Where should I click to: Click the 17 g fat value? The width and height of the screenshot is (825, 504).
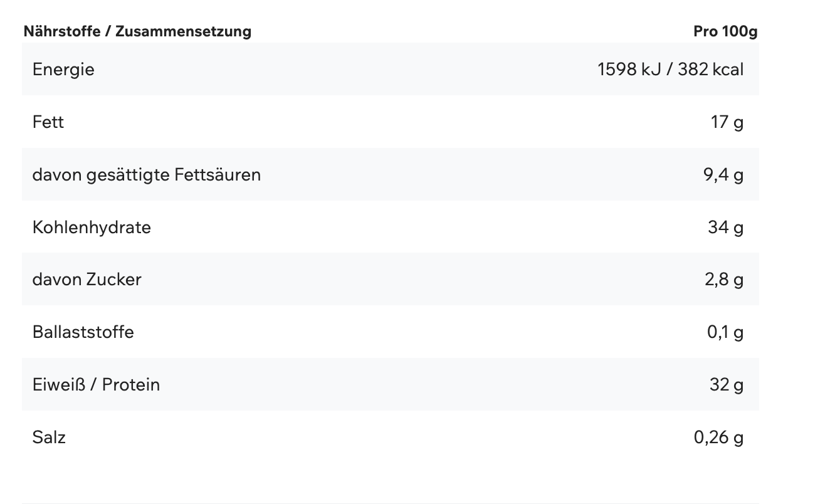[727, 122]
